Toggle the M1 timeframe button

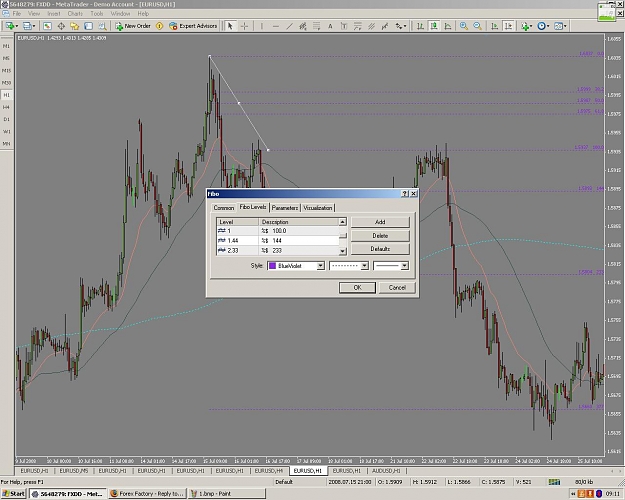tap(6, 46)
